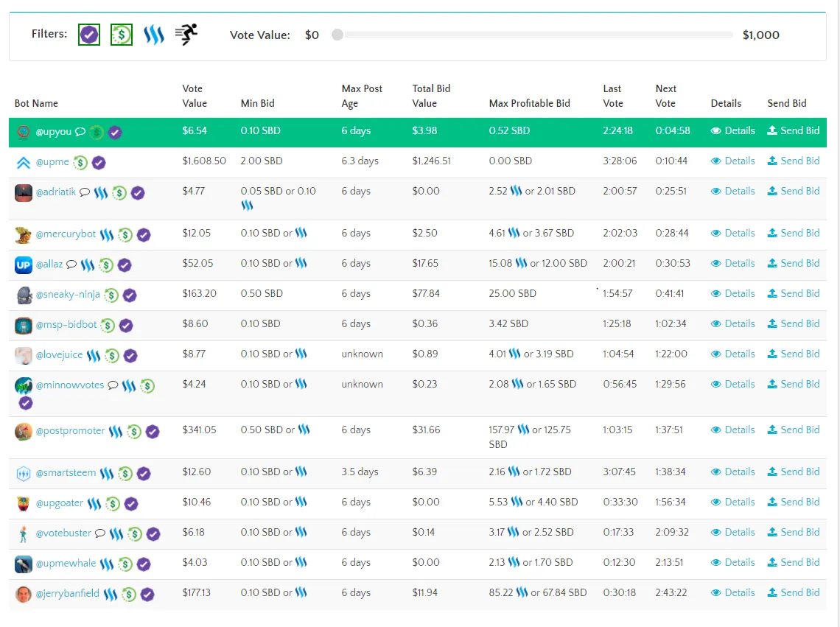Viewport: 840px width, 627px height.
Task: Click the verified badge next to @mercurybot
Action: point(144,235)
